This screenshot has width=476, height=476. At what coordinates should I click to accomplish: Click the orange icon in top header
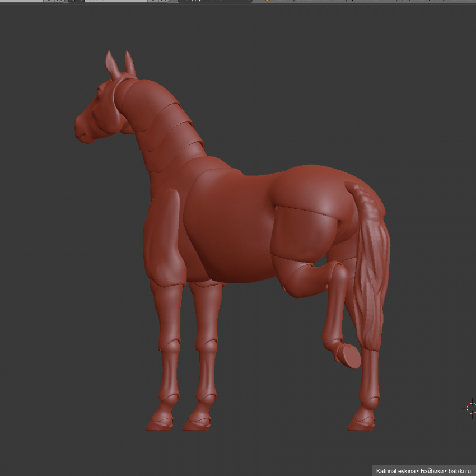266,1
